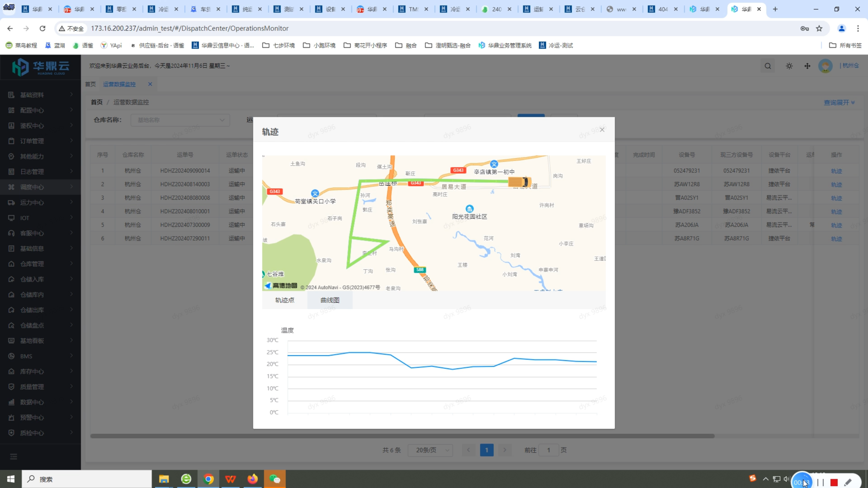Click the 预警中心 sidebar icon
Image resolution: width=868 pixels, height=488 pixels.
coord(11,418)
